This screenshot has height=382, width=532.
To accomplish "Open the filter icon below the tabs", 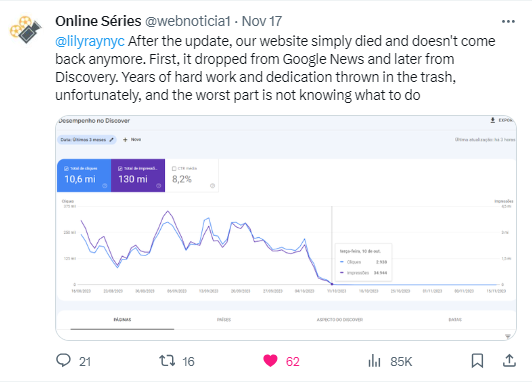I will click(508, 336).
